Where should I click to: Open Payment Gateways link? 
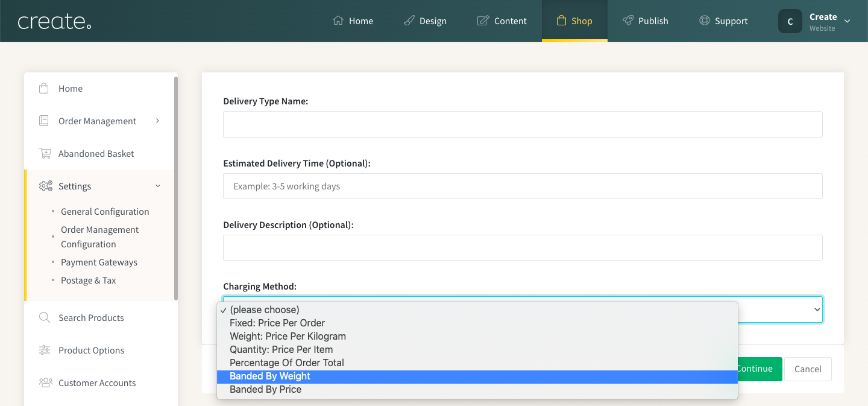pos(99,262)
